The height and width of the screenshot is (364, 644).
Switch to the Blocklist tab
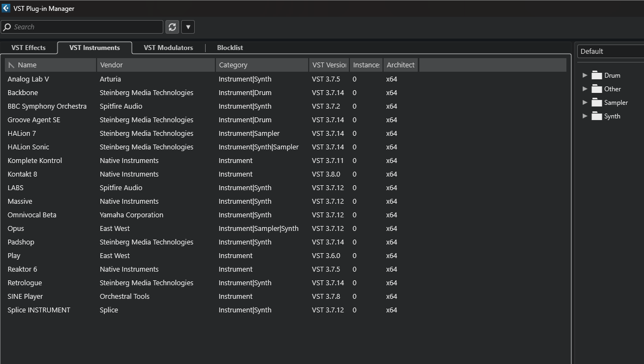coord(230,48)
